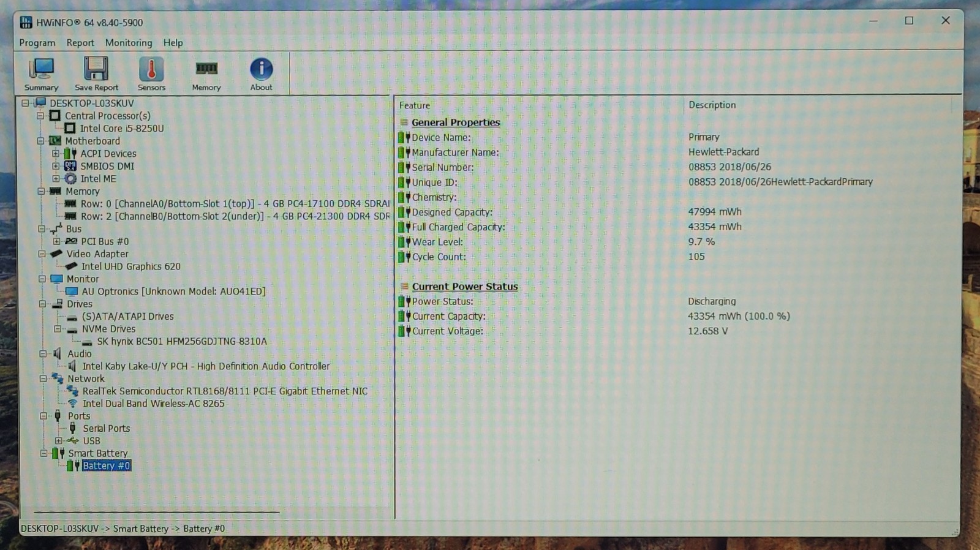980x550 pixels.
Task: Expand the PCI Bus #0 node
Action: 56,241
